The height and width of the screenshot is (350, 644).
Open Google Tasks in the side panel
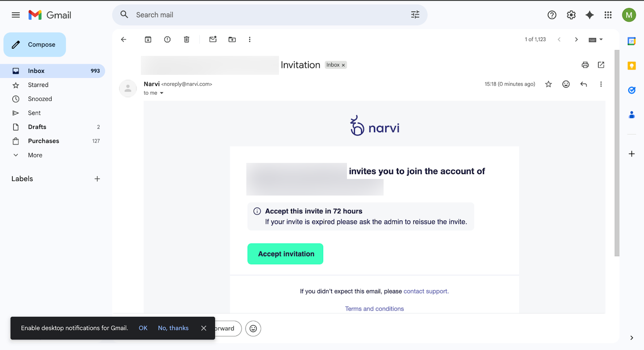tap(632, 90)
